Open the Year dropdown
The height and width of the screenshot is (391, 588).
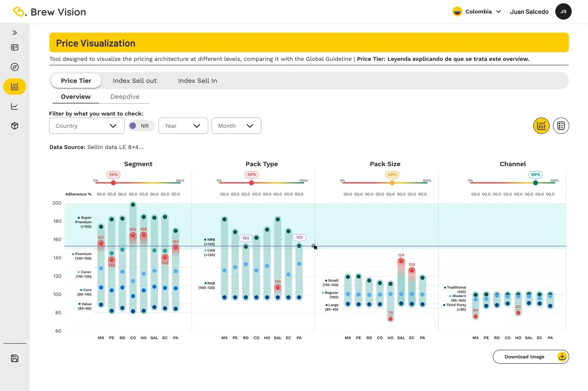tap(183, 126)
